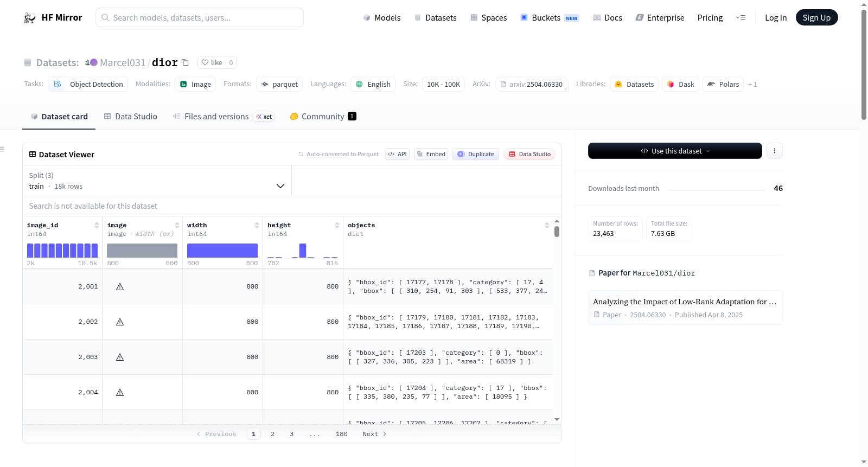Open the left sidebar toggle icon
Screen dimensions: 868x467
point(3,149)
